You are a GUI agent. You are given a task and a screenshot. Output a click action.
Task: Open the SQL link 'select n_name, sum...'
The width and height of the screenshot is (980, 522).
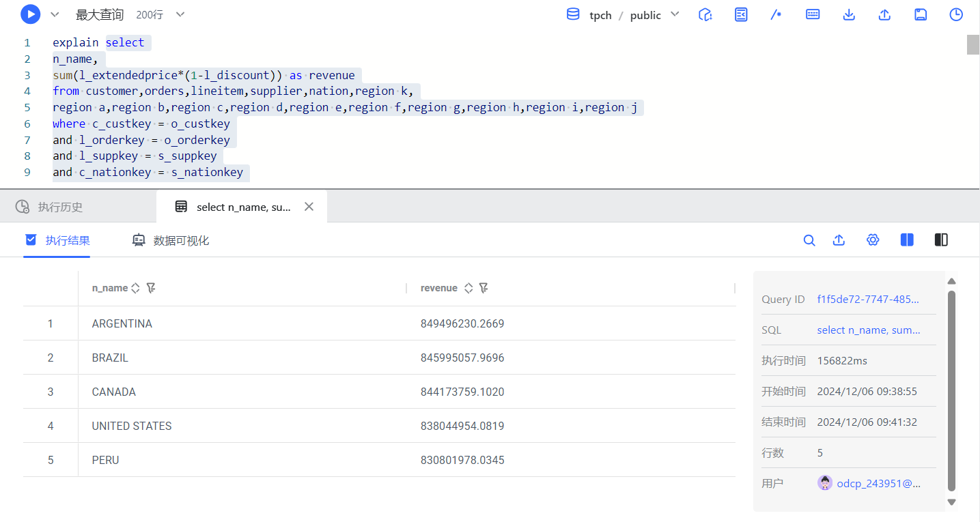pyautogui.click(x=869, y=330)
